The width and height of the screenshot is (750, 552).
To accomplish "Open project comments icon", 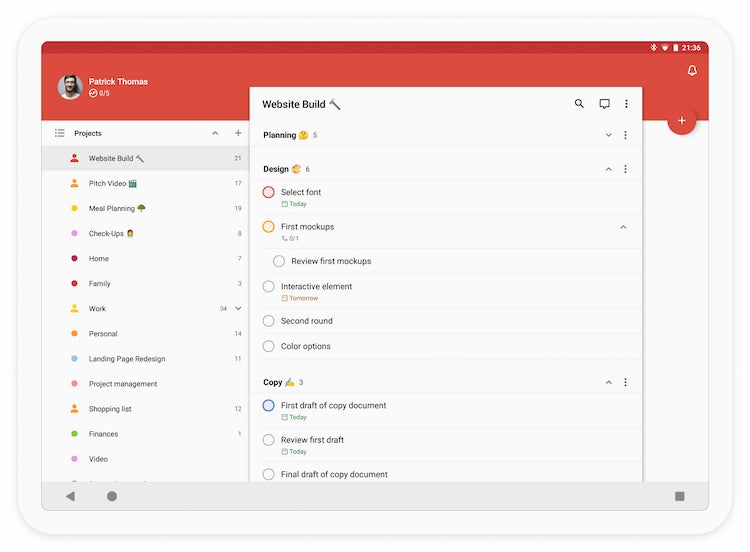I will click(604, 104).
